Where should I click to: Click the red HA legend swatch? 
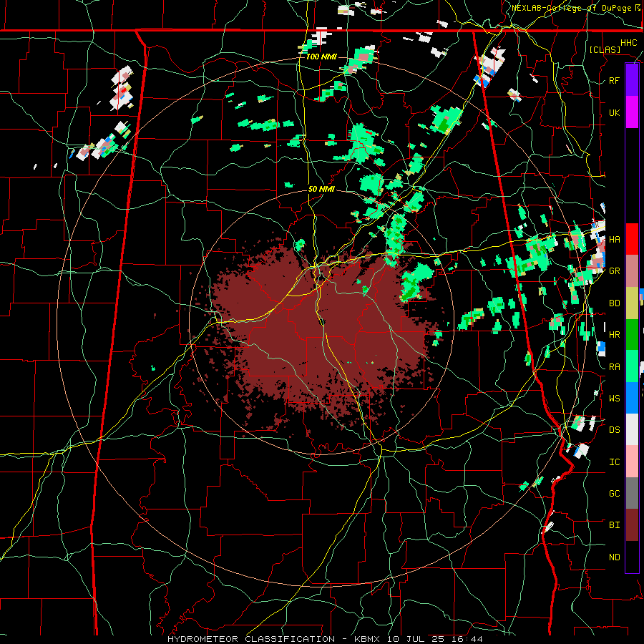point(632,239)
